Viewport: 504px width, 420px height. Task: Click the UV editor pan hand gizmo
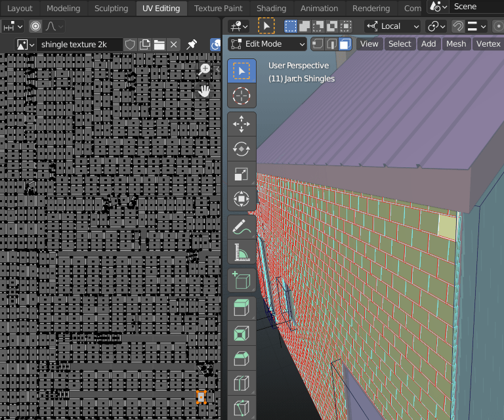(204, 91)
